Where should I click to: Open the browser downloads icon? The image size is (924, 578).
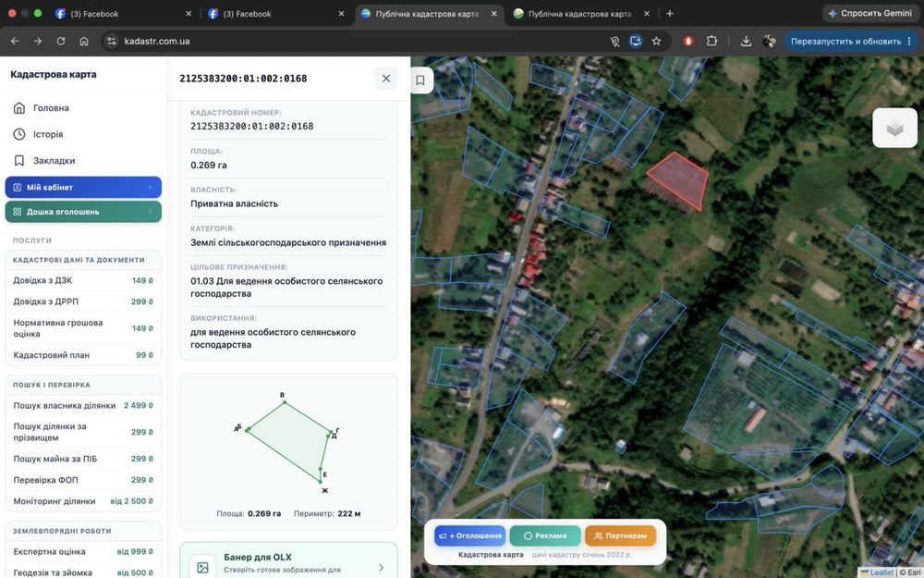click(746, 42)
